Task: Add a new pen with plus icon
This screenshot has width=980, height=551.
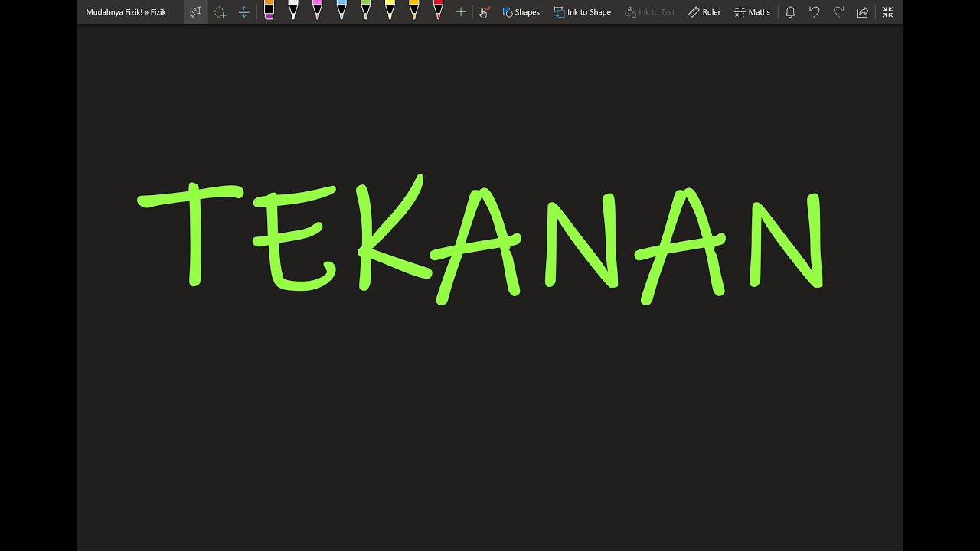Action: tap(461, 11)
